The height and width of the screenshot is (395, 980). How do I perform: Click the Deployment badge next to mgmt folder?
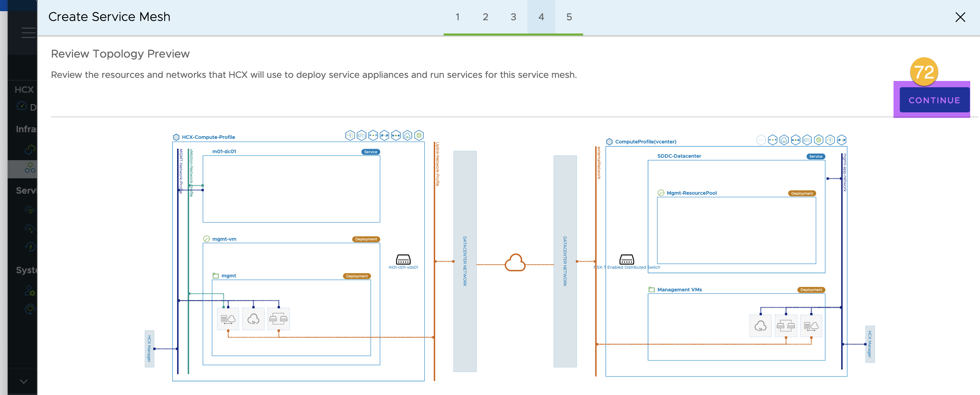[x=357, y=276]
